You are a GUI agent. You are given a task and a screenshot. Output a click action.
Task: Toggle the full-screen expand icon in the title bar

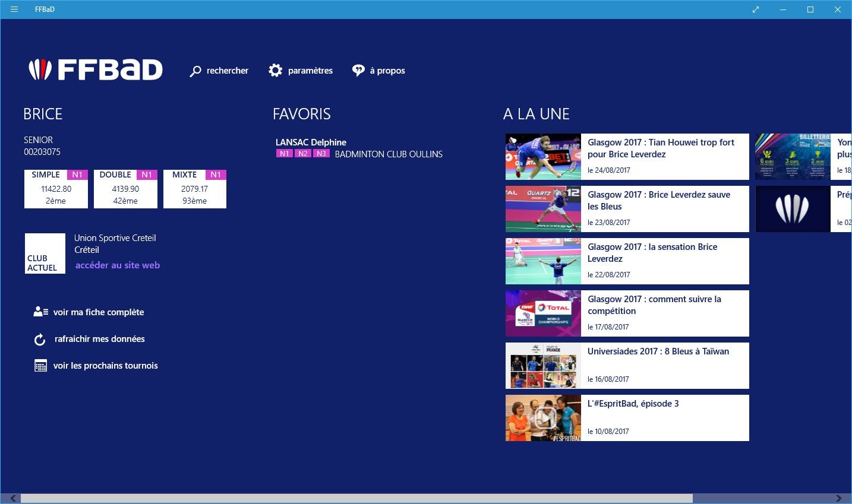point(756,9)
